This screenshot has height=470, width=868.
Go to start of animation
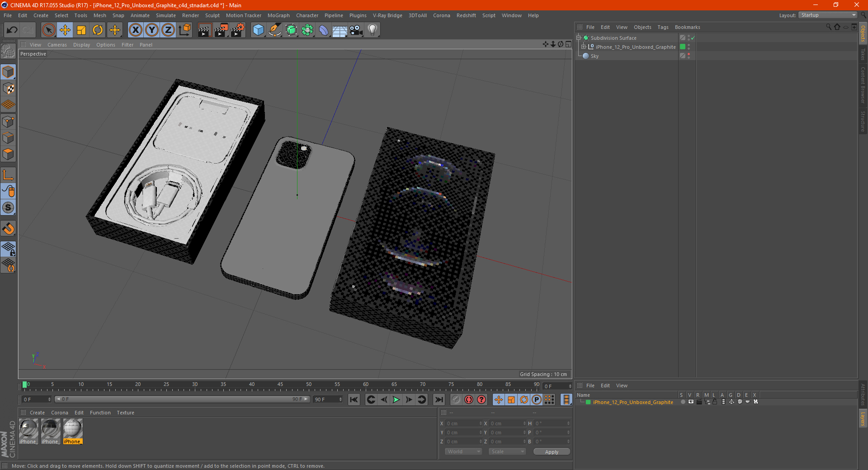pyautogui.click(x=354, y=399)
